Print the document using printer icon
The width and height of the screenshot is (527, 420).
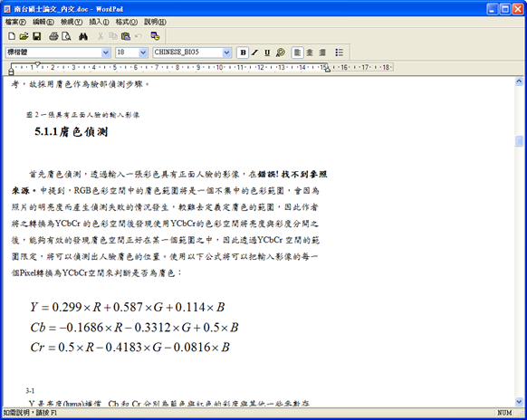pyautogui.click(x=53, y=36)
